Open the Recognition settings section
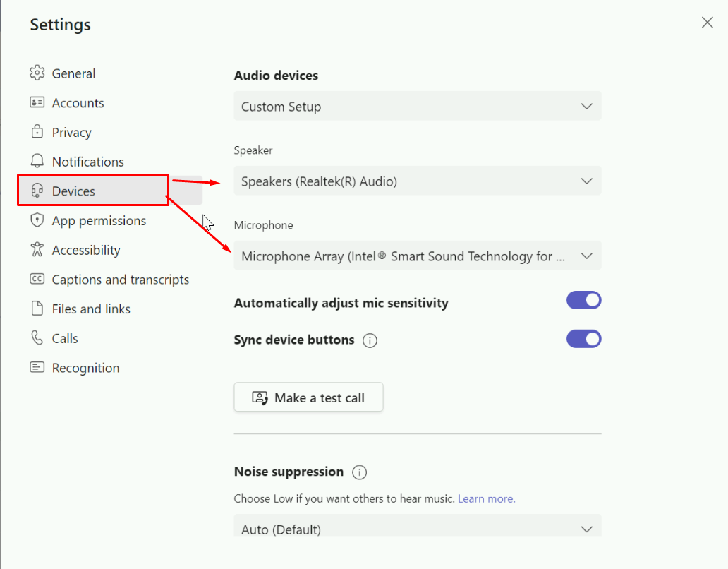The image size is (728, 569). tap(85, 368)
